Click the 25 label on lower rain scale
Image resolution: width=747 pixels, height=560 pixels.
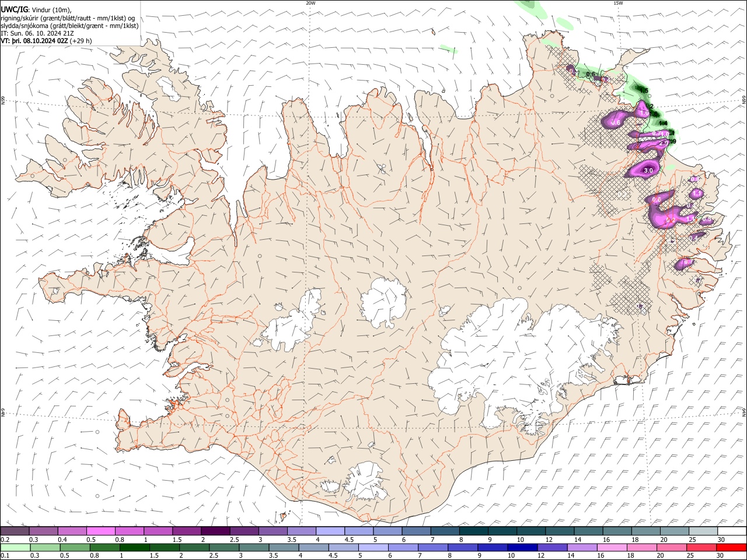tap(690, 556)
